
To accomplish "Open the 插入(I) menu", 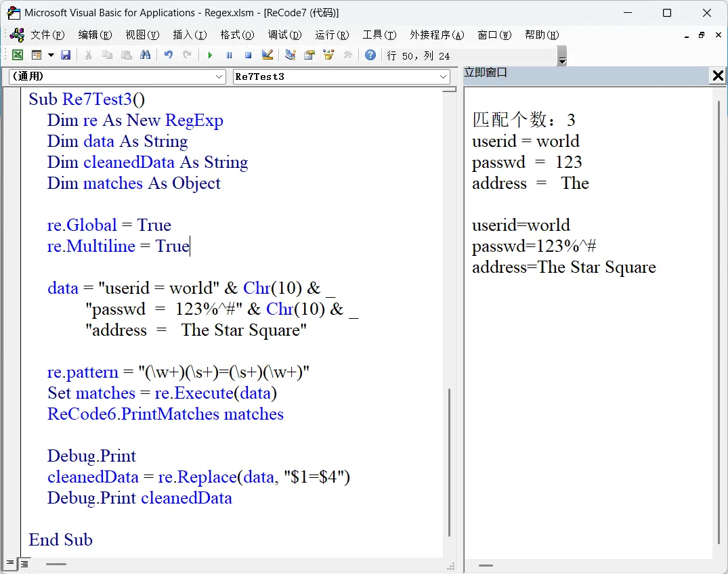I will point(190,35).
